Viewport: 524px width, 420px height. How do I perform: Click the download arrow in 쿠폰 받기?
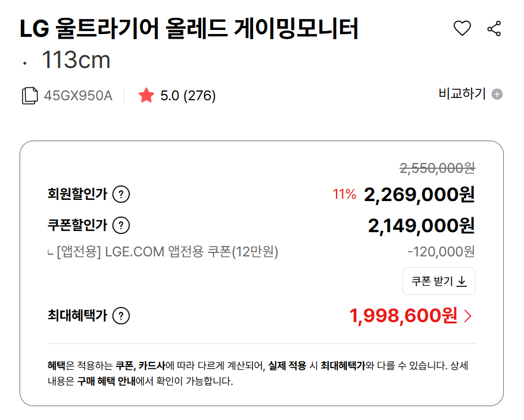[462, 282]
